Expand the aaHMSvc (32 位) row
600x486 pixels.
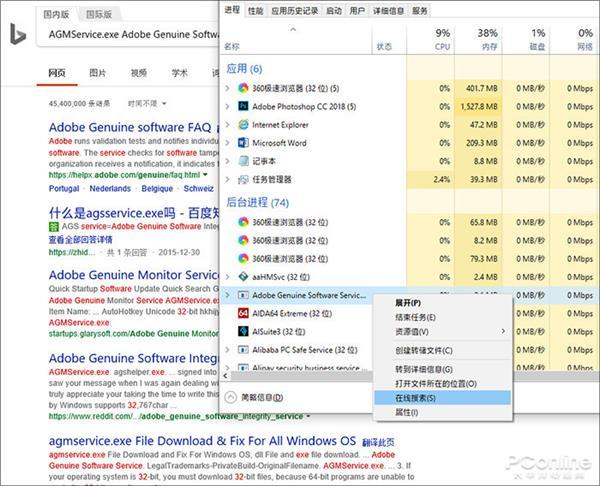pyautogui.click(x=228, y=277)
